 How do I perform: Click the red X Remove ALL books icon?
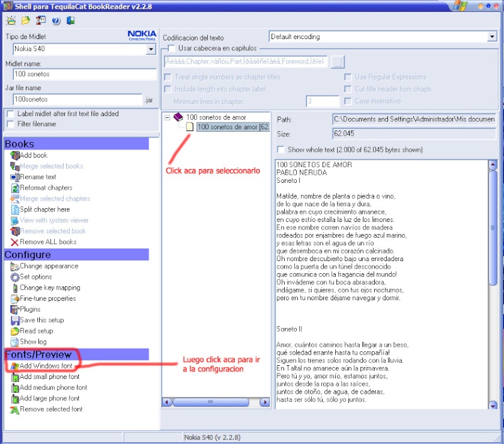tap(14, 242)
